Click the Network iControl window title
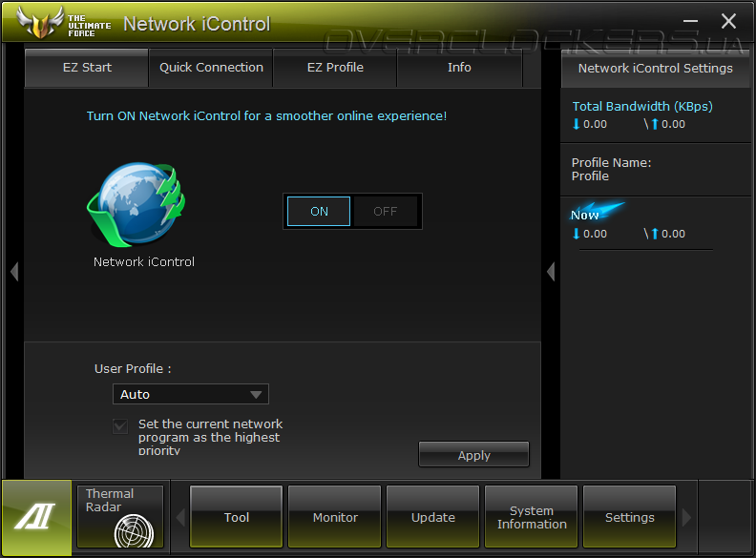The width and height of the screenshot is (756, 558). (197, 24)
